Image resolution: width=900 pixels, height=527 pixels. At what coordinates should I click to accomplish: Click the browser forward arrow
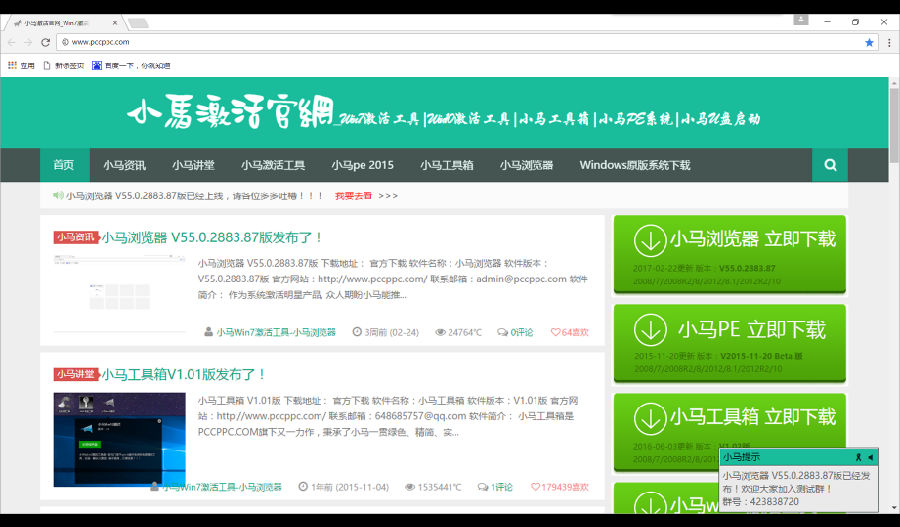(28, 42)
